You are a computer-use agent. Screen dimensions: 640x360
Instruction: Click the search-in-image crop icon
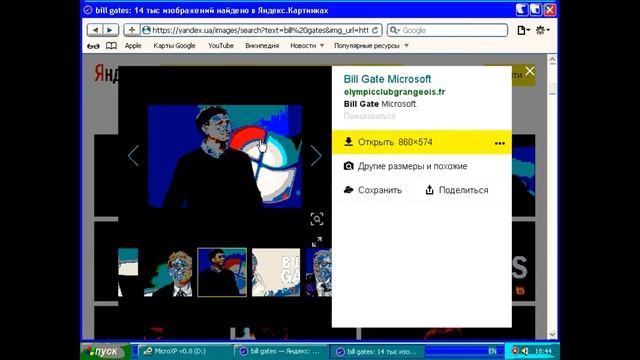(x=317, y=219)
